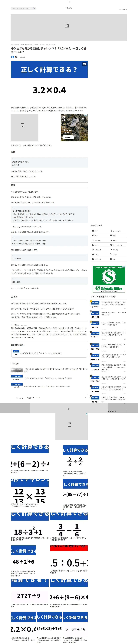Open the ネイル category icon

(x=111, y=240)
